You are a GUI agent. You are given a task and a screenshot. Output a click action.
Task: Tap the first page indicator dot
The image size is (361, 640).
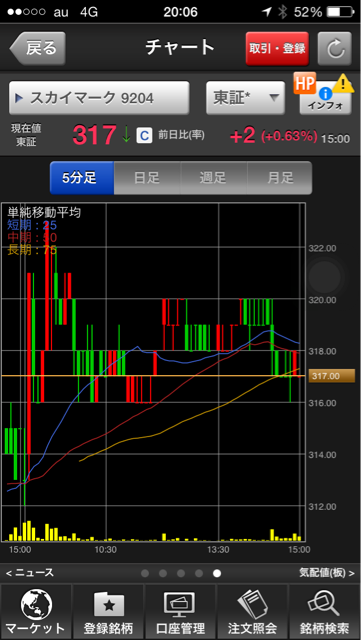tap(145, 573)
